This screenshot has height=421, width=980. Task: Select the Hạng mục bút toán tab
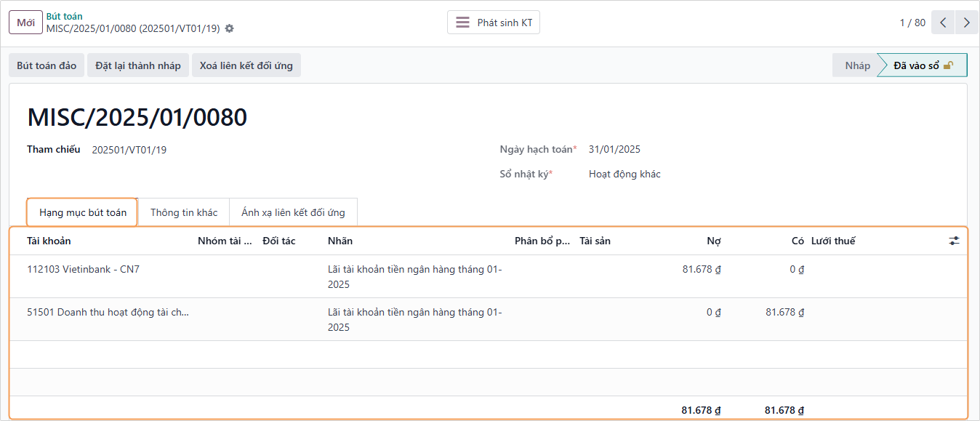click(83, 212)
